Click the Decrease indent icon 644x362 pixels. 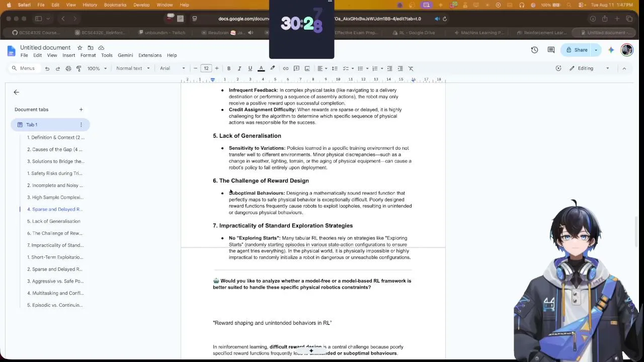coord(389,68)
